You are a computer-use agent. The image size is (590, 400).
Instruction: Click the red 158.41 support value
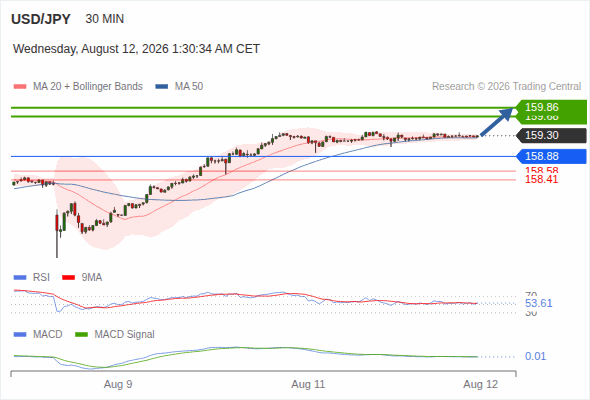point(541,179)
